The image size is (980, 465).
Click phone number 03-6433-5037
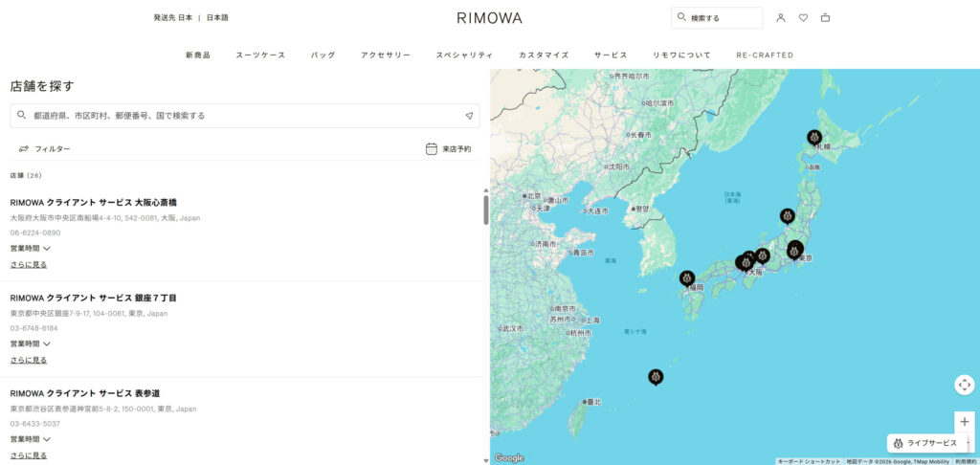point(33,424)
